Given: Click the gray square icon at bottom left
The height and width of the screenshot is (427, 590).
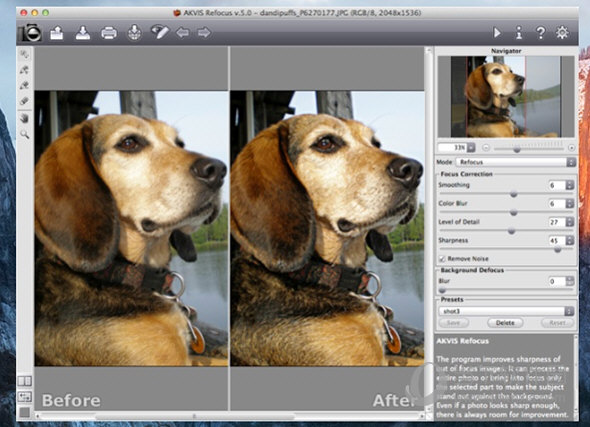Looking at the screenshot, I should coord(25,412).
